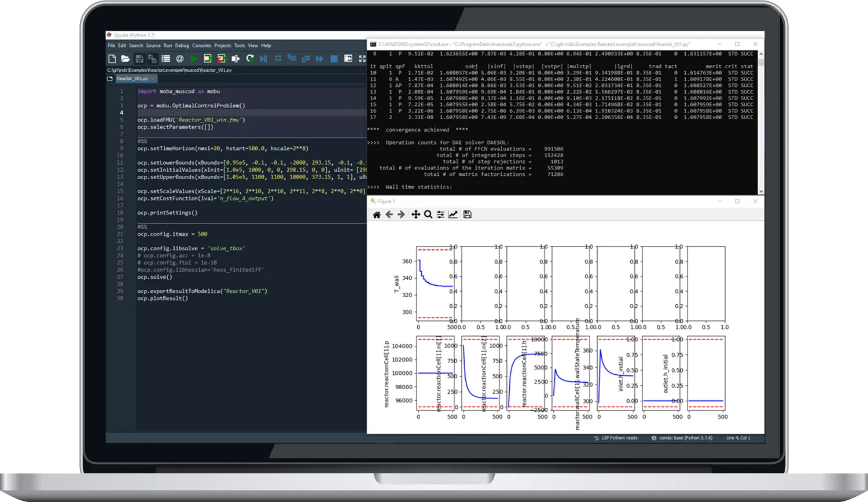Open the file list browser icon
The width and height of the screenshot is (868, 502).
point(165,58)
